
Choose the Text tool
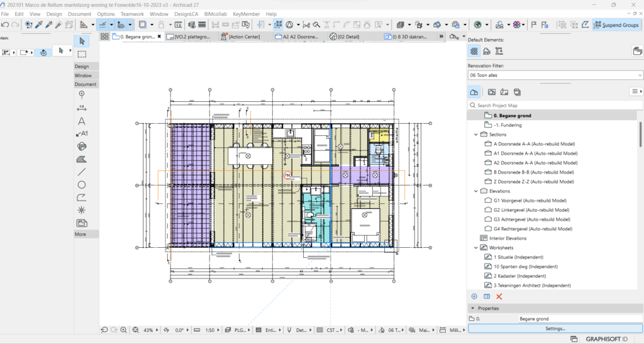coord(82,121)
